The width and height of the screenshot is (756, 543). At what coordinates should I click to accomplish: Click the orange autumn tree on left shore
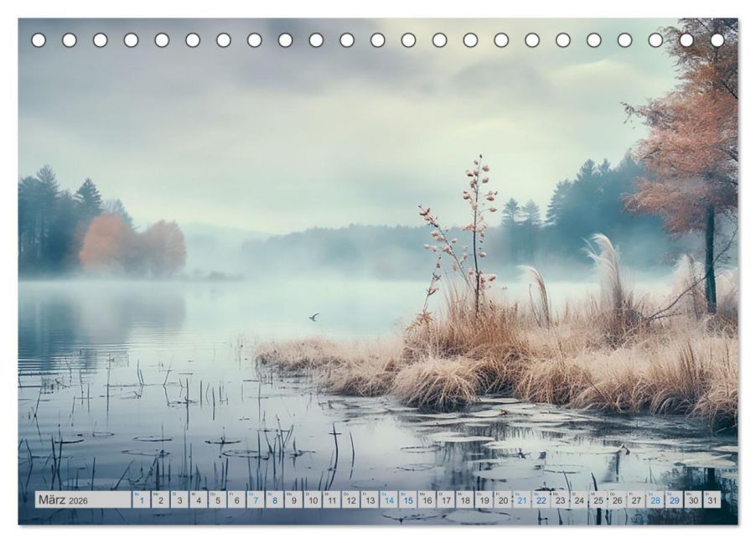tap(132, 246)
